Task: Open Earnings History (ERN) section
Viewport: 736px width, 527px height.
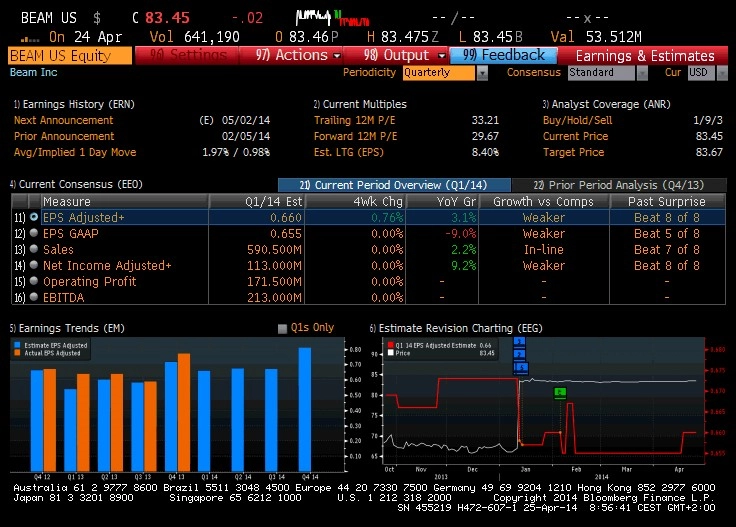Action: coord(74,104)
